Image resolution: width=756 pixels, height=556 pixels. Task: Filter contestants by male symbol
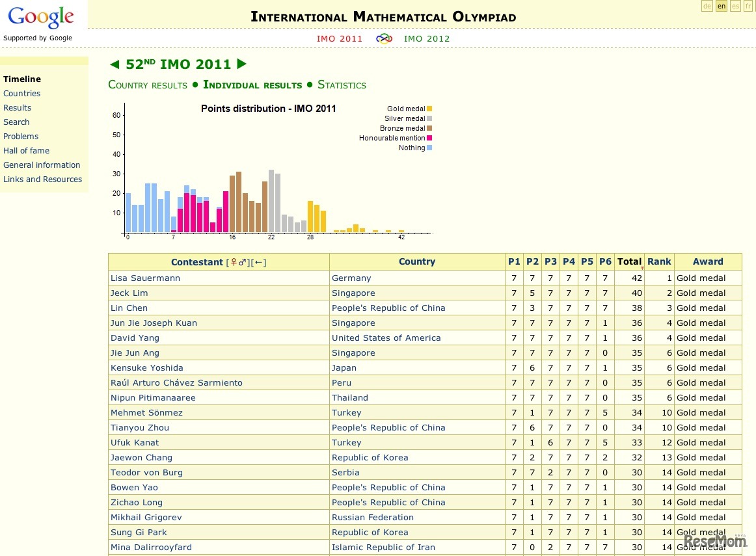point(242,261)
